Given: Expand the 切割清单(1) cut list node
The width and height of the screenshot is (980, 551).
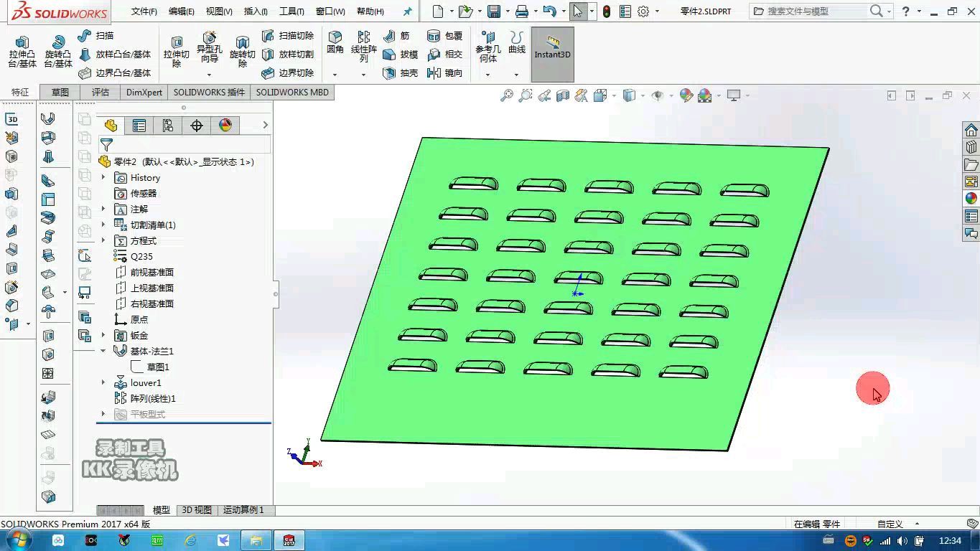Looking at the screenshot, I should click(x=103, y=225).
